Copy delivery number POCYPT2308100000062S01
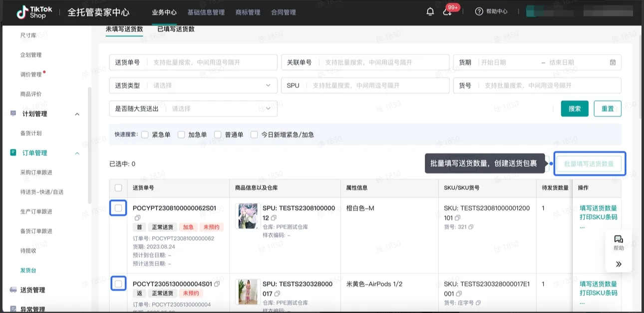Image resolution: width=644 pixels, height=313 pixels. click(137, 218)
